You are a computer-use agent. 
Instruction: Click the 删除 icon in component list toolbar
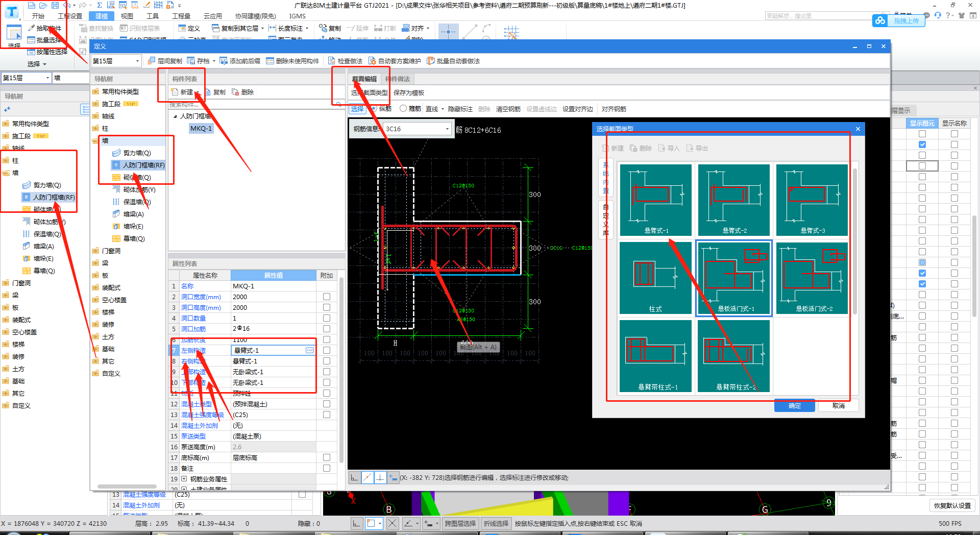tap(235, 92)
